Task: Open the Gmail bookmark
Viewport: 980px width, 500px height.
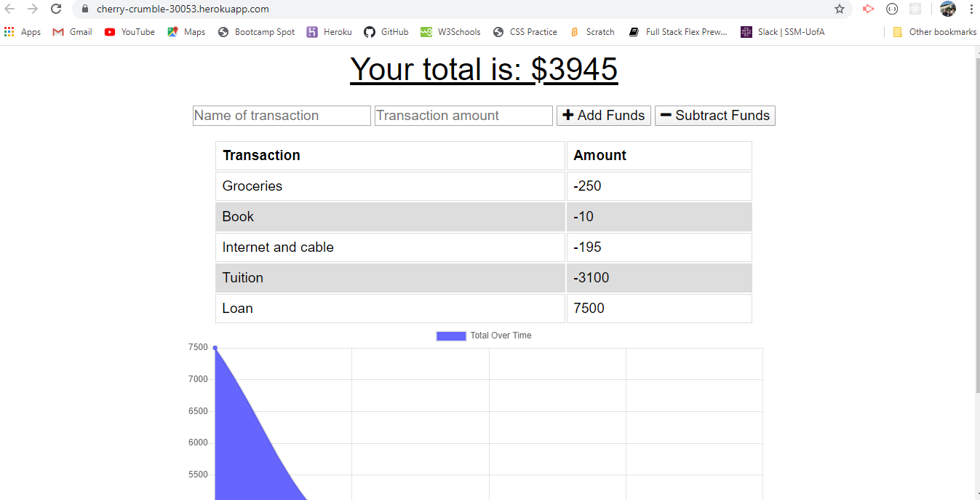Action: click(71, 31)
